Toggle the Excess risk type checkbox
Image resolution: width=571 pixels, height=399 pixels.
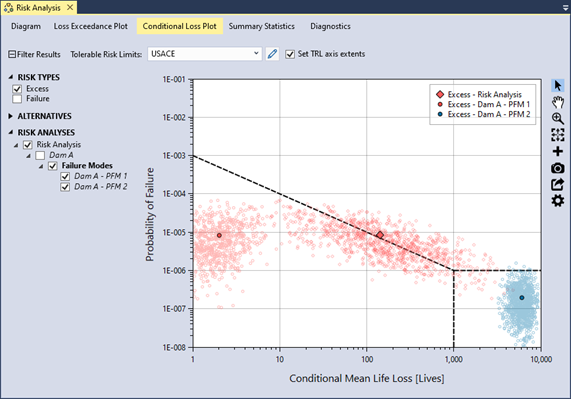[17, 89]
